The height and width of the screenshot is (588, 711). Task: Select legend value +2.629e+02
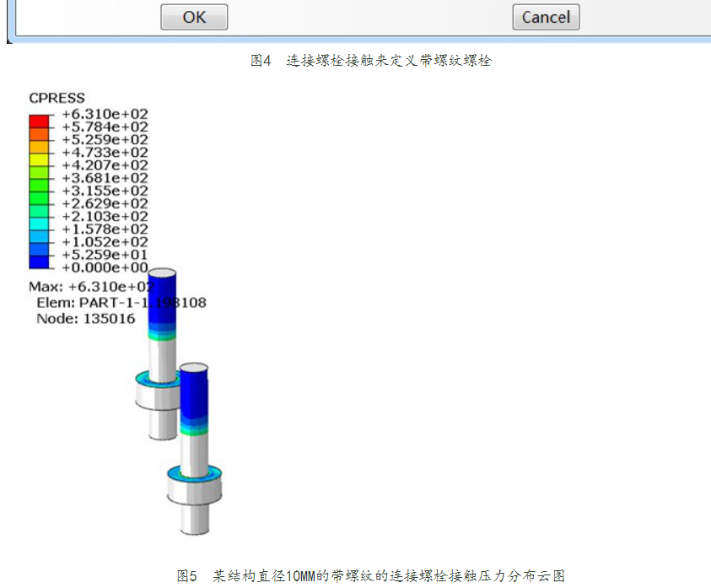point(105,203)
